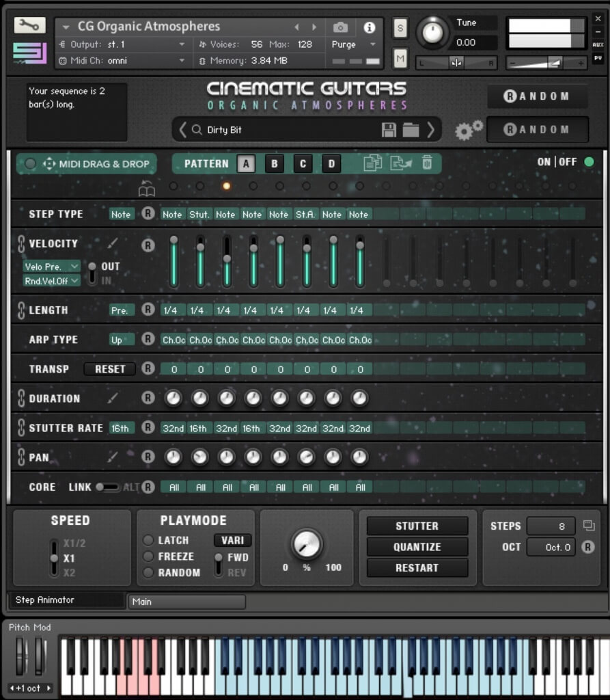
Task: Click the copy pattern icon
Action: [x=372, y=163]
